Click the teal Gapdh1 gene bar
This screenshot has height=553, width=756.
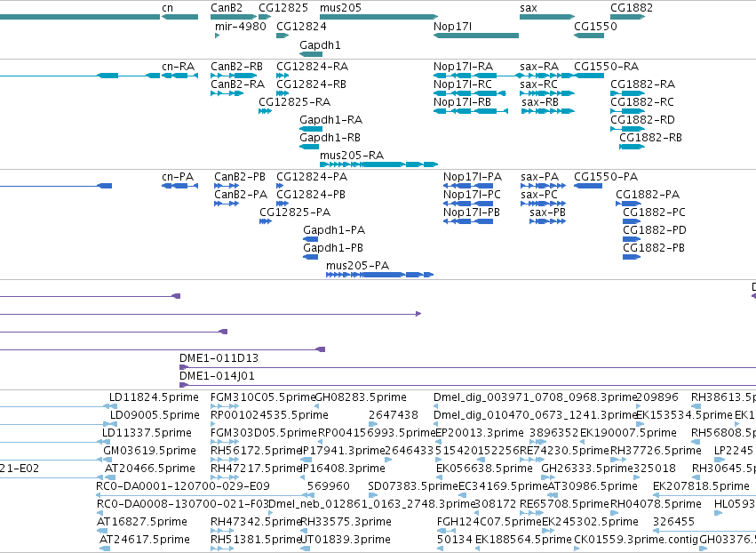tap(311, 54)
